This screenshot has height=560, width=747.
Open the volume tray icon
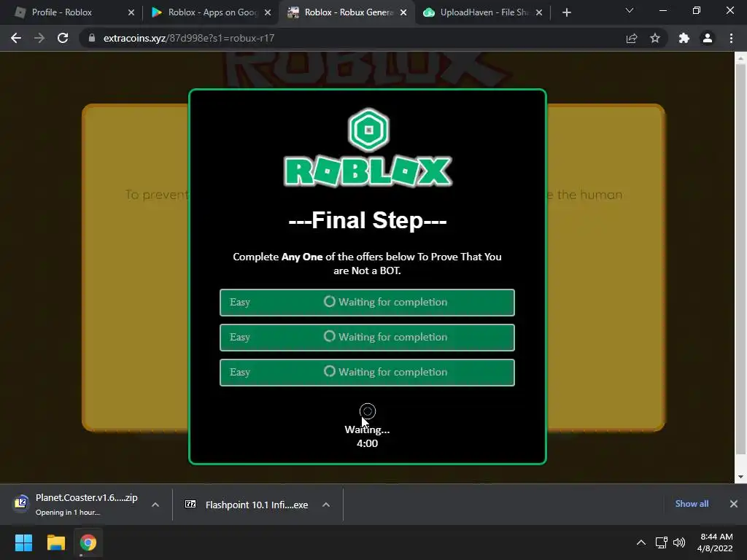click(x=679, y=542)
